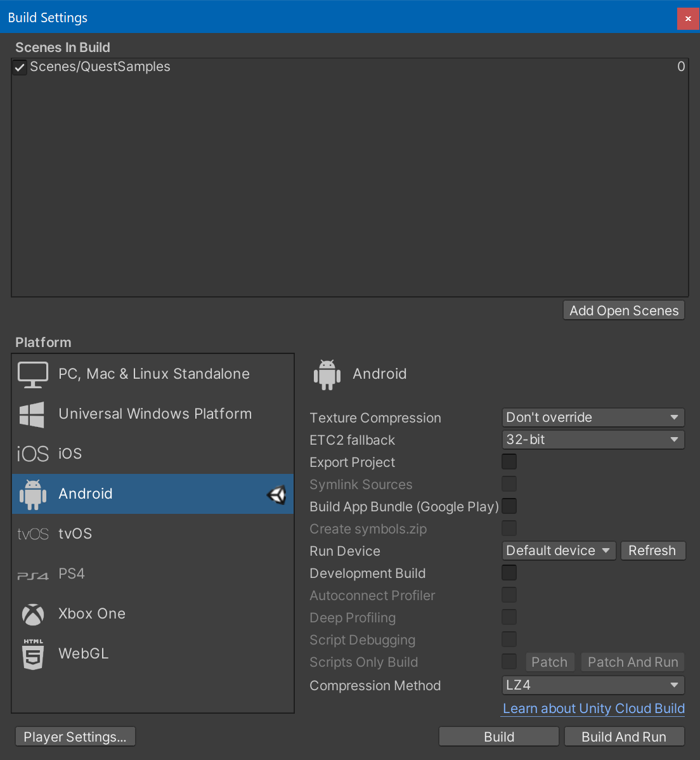Open Player Settings
Screen dimensions: 700x760
click(75, 737)
